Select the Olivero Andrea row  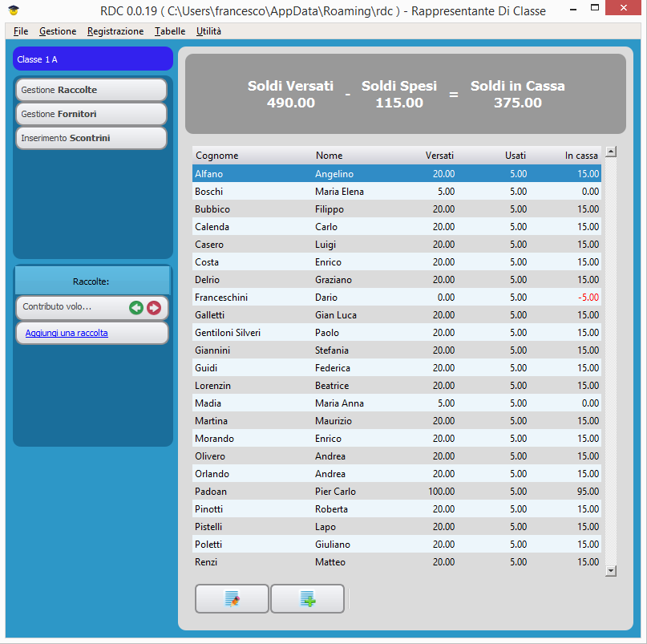click(397, 456)
